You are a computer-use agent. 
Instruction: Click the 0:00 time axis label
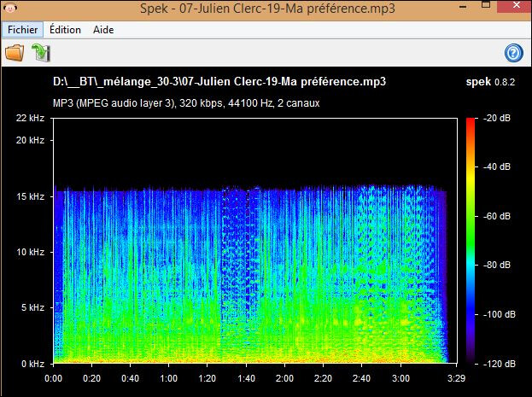[53, 378]
